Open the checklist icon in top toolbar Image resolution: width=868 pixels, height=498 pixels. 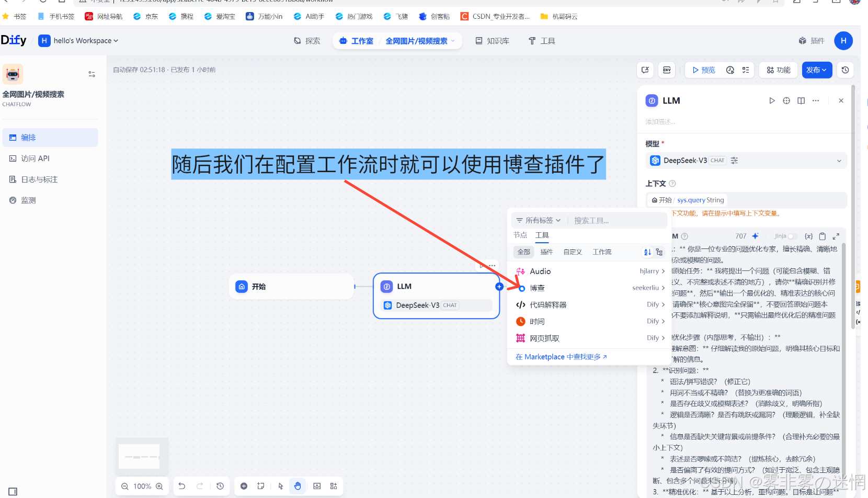(746, 70)
